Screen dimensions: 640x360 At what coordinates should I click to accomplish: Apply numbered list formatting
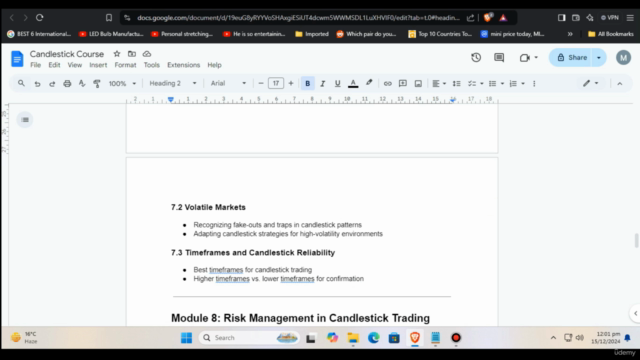(x=513, y=84)
